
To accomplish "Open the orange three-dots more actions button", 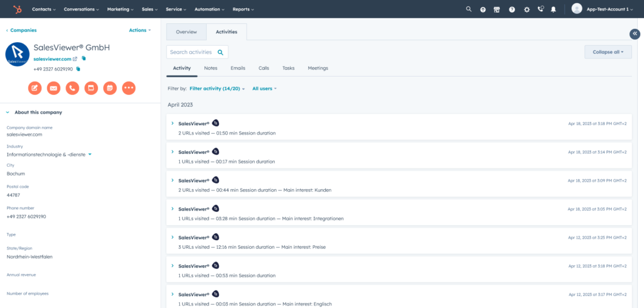I will pos(128,88).
